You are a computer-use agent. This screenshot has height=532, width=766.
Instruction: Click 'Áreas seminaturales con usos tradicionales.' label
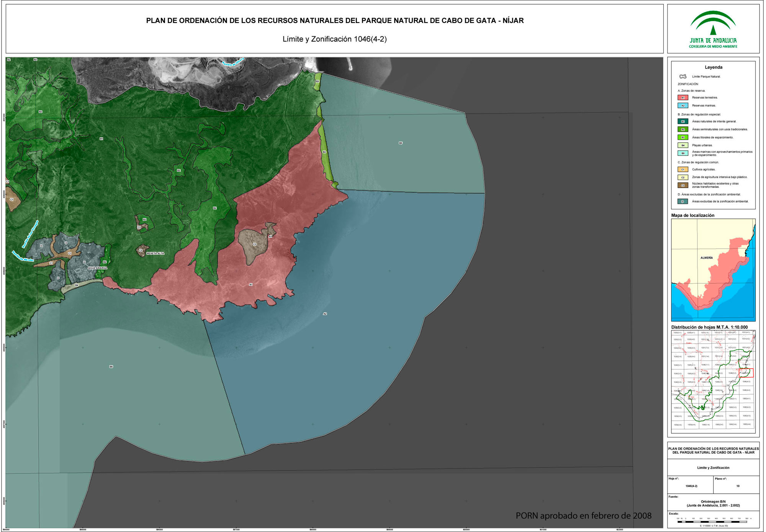coord(720,129)
